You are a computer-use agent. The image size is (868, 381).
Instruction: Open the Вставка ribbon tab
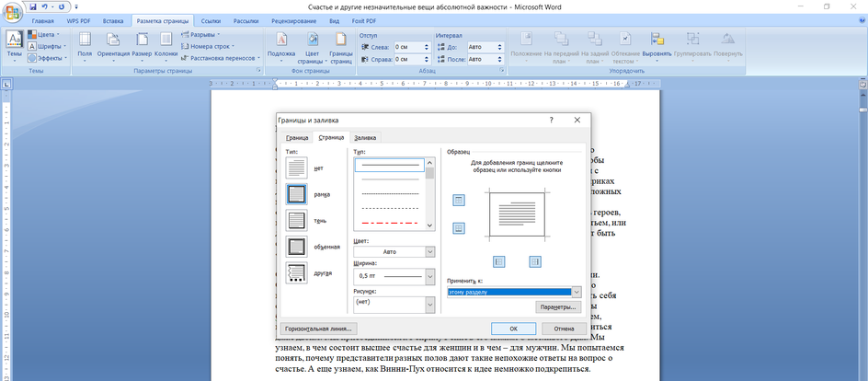(x=113, y=21)
